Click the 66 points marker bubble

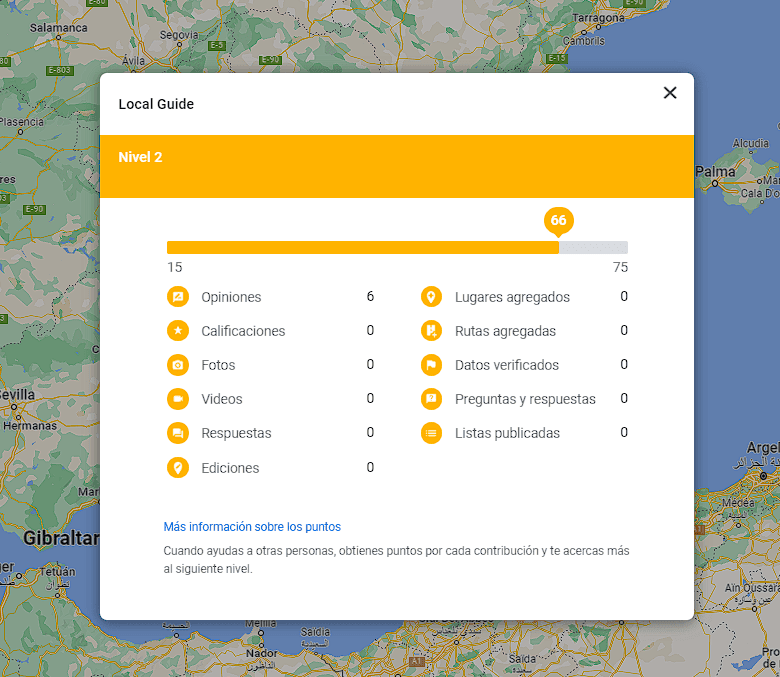(x=559, y=221)
